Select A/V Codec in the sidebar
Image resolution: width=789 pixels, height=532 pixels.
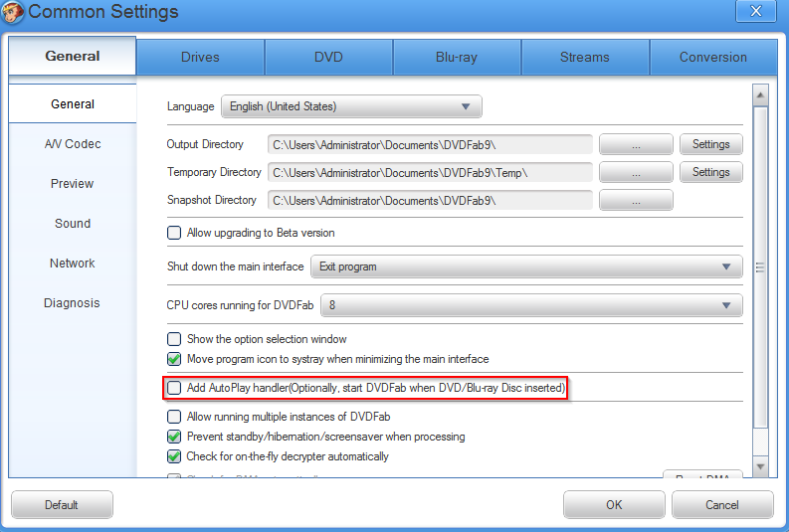pos(73,144)
